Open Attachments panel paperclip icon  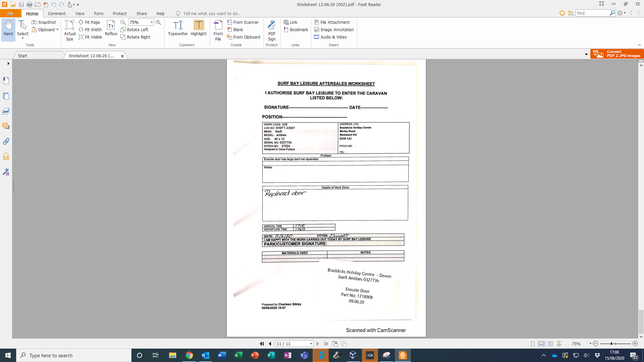pyautogui.click(x=6, y=141)
